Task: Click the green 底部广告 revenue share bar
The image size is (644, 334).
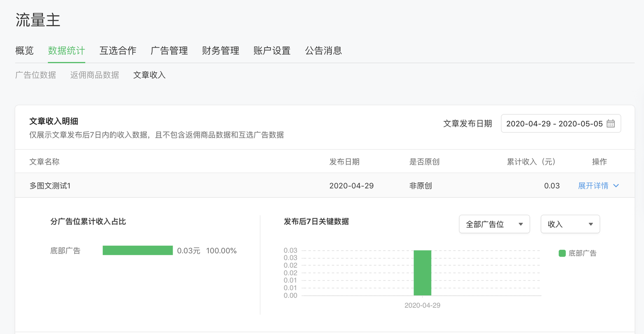Action: click(x=137, y=251)
